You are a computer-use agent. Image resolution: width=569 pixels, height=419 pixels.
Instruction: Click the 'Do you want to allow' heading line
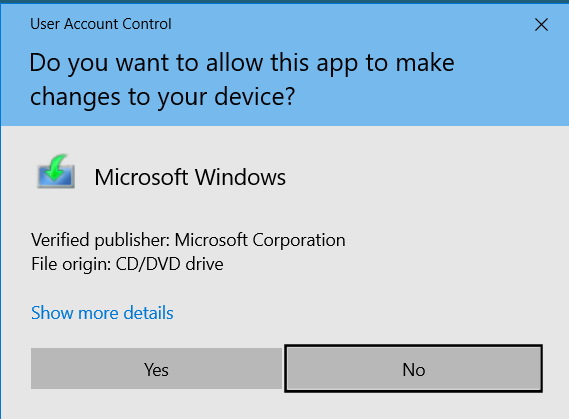pos(242,63)
